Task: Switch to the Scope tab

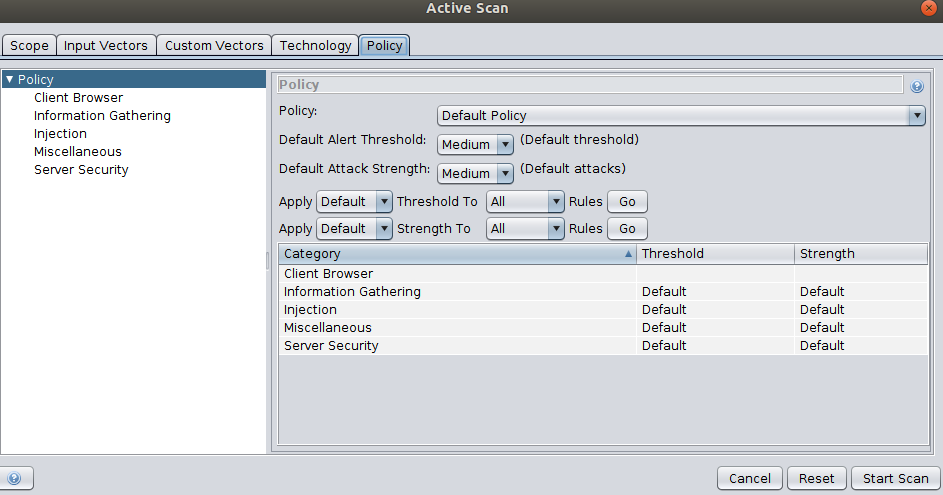Action: (x=29, y=46)
